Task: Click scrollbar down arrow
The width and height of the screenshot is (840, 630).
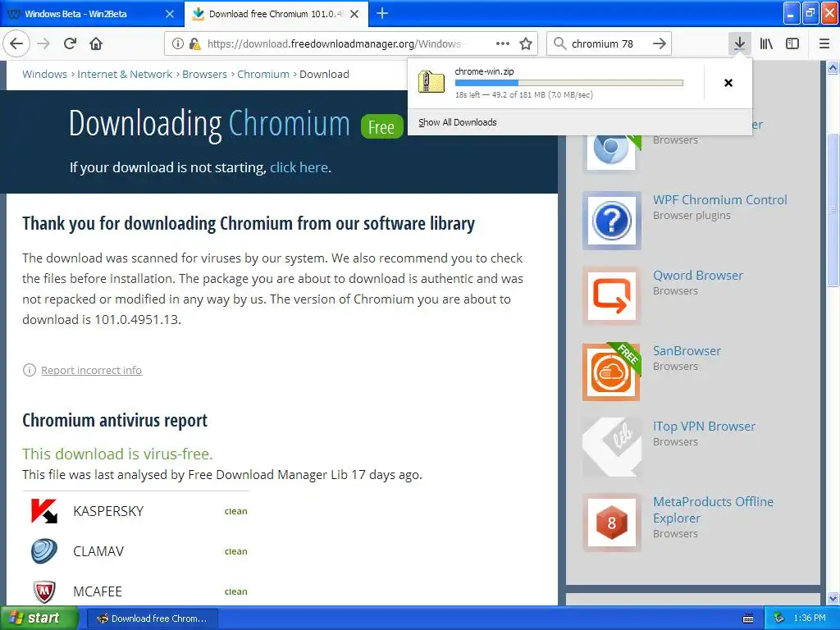Action: tap(833, 598)
